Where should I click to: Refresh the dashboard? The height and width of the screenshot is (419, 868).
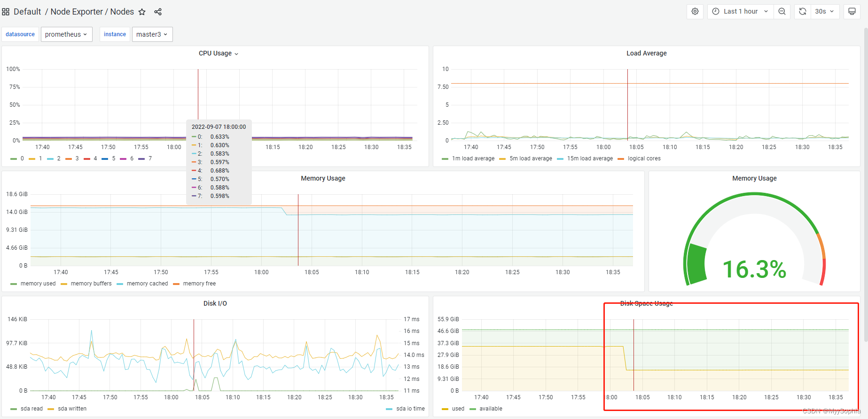tap(803, 11)
